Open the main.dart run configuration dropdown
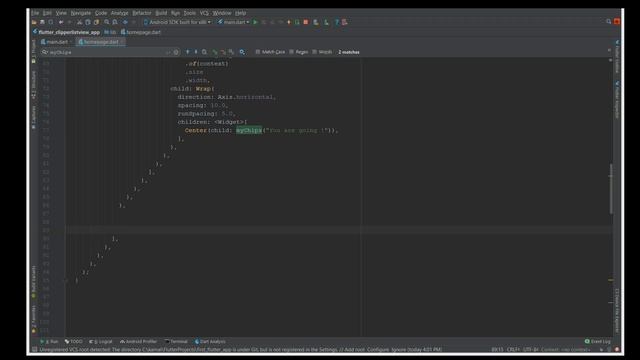 [x=233, y=22]
